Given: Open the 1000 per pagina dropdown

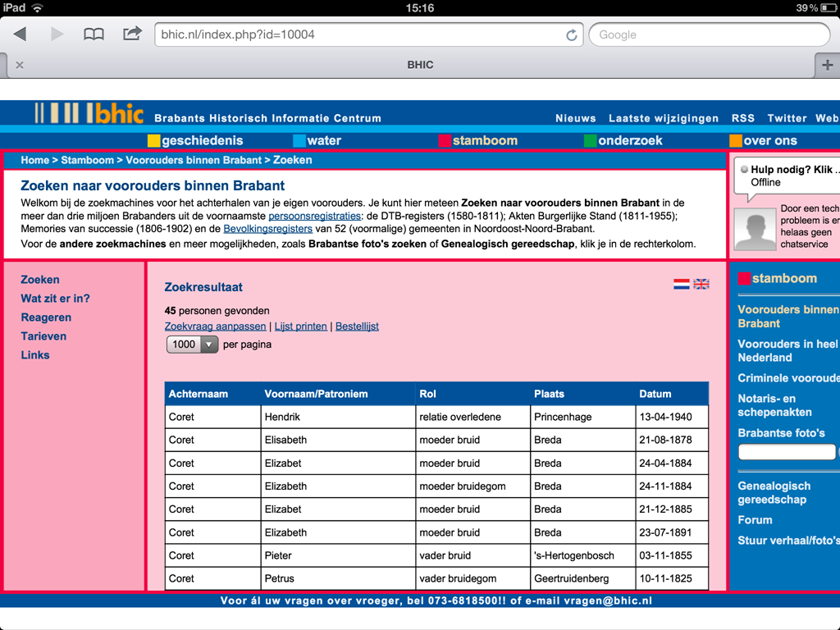Looking at the screenshot, I should 192,345.
